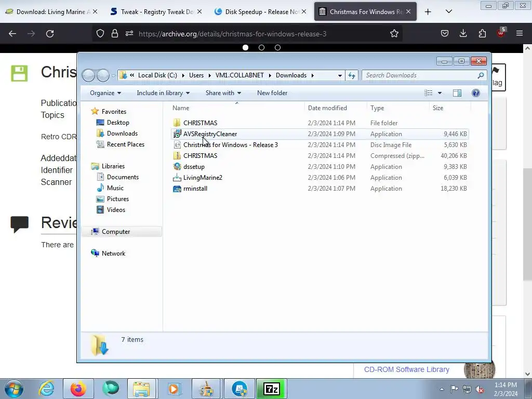Image resolution: width=532 pixels, height=399 pixels.
Task: Sort files by Type column
Action: point(377,108)
